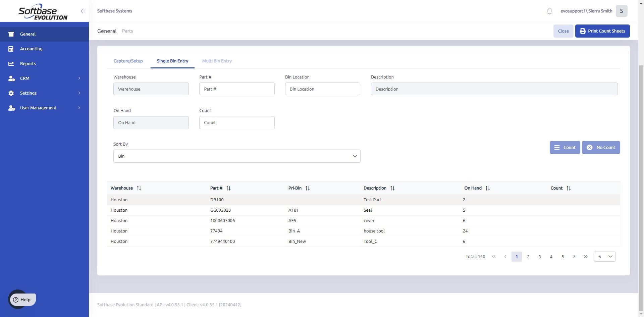644x317 pixels.
Task: Expand the CRM sidebar submenu
Action: click(79, 78)
